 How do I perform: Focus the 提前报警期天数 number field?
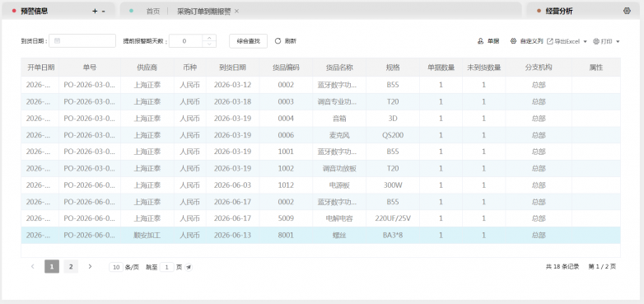(185, 40)
